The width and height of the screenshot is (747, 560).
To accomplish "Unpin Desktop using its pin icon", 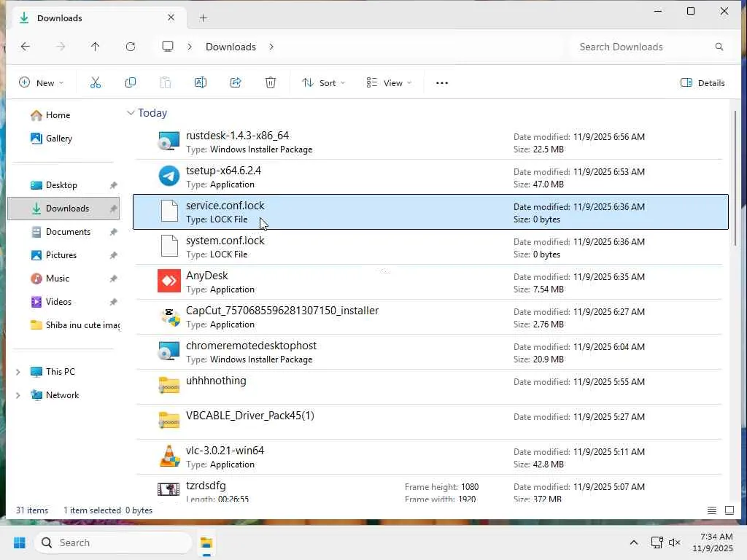I will 113,185.
